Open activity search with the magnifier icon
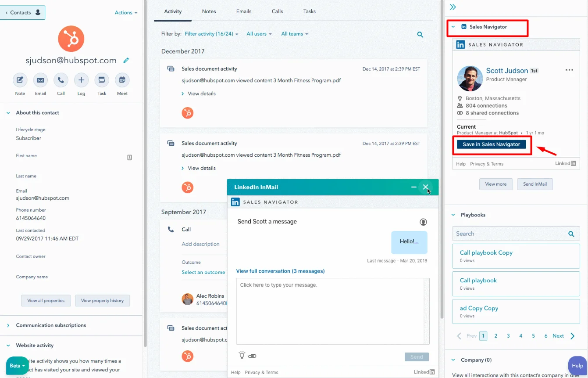 (420, 34)
